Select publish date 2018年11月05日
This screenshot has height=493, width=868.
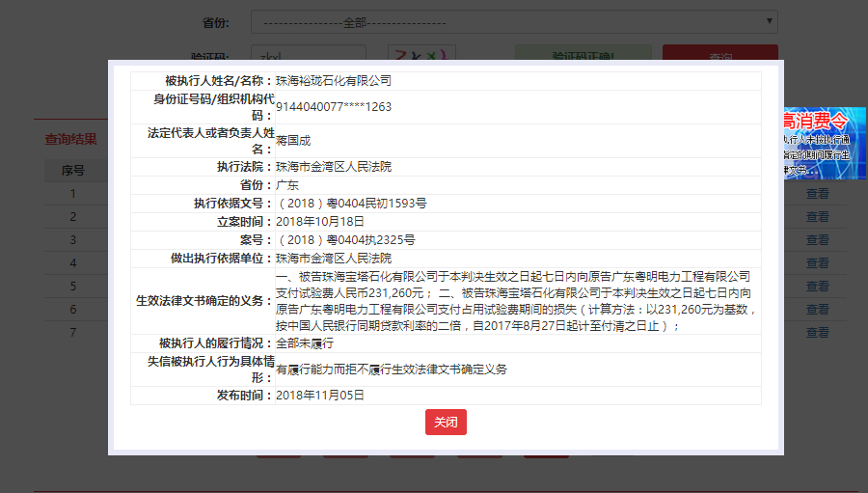[x=320, y=395]
